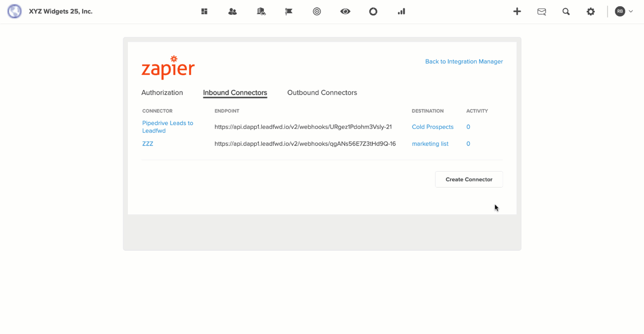Open the target goals icon
The width and height of the screenshot is (644, 334).
[317, 11]
